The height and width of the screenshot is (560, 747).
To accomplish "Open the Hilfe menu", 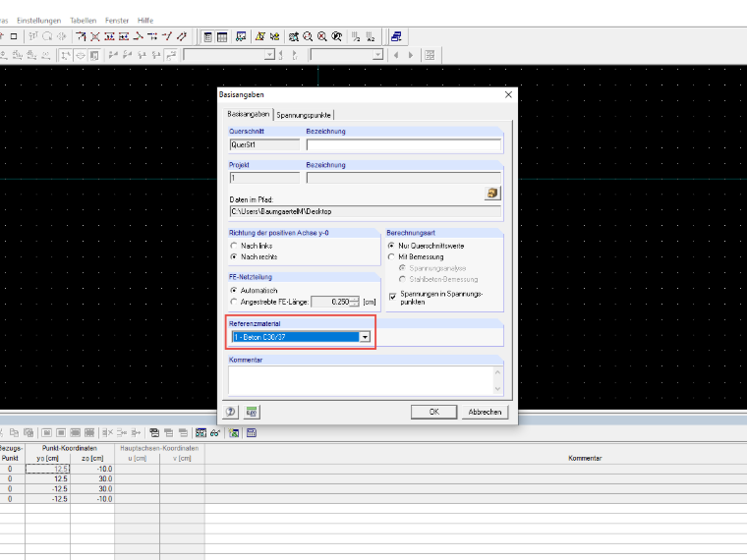I will click(145, 21).
